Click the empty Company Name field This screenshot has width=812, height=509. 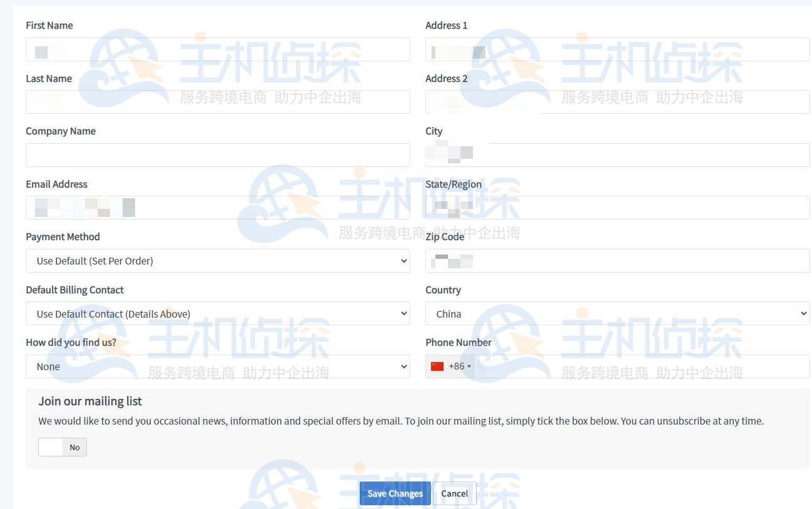coord(217,154)
